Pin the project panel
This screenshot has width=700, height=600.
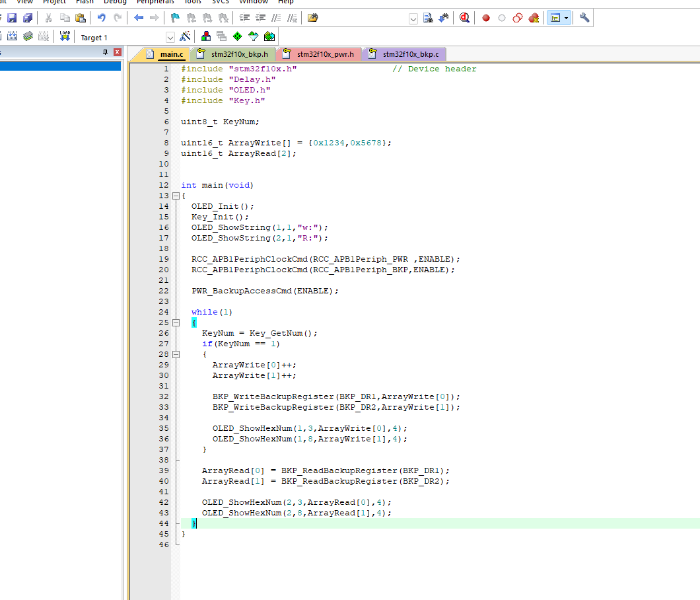(x=106, y=52)
